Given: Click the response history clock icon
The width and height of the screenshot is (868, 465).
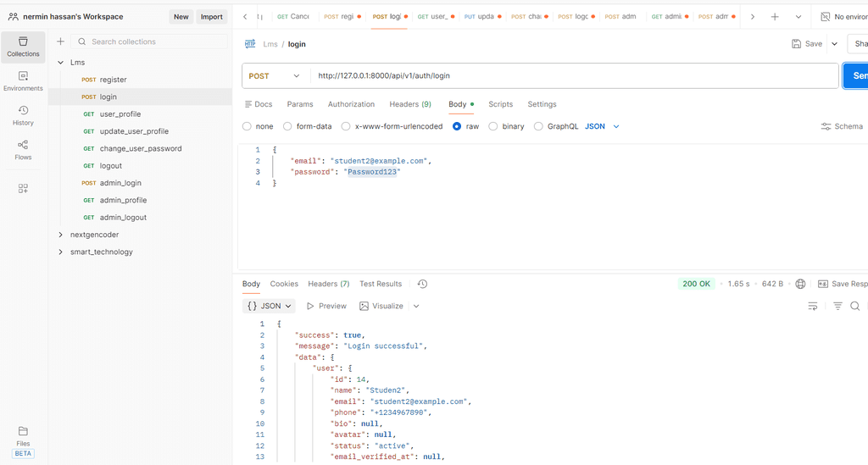Looking at the screenshot, I should pyautogui.click(x=422, y=284).
